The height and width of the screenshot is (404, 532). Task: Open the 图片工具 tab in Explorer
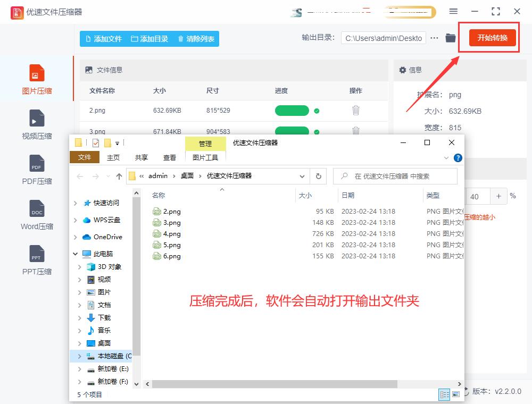[x=205, y=157]
